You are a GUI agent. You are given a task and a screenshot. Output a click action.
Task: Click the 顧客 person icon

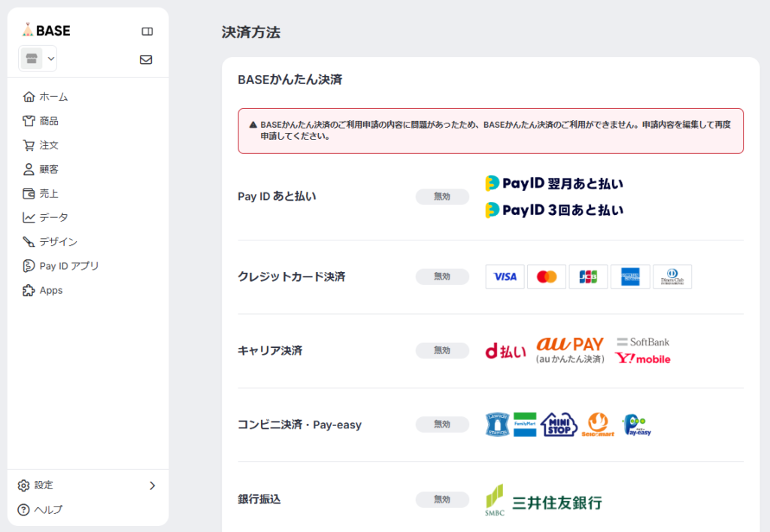[29, 169]
